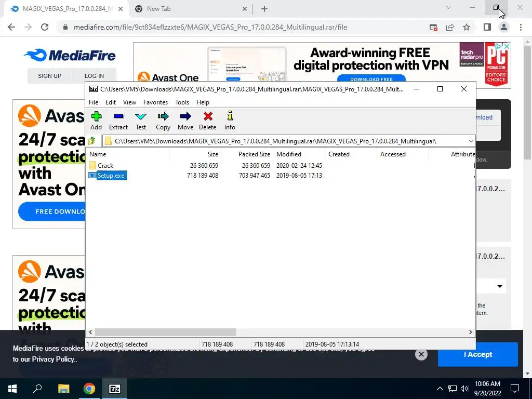Open the Chrome tab search chevron
This screenshot has height=399, width=532.
(448, 7)
